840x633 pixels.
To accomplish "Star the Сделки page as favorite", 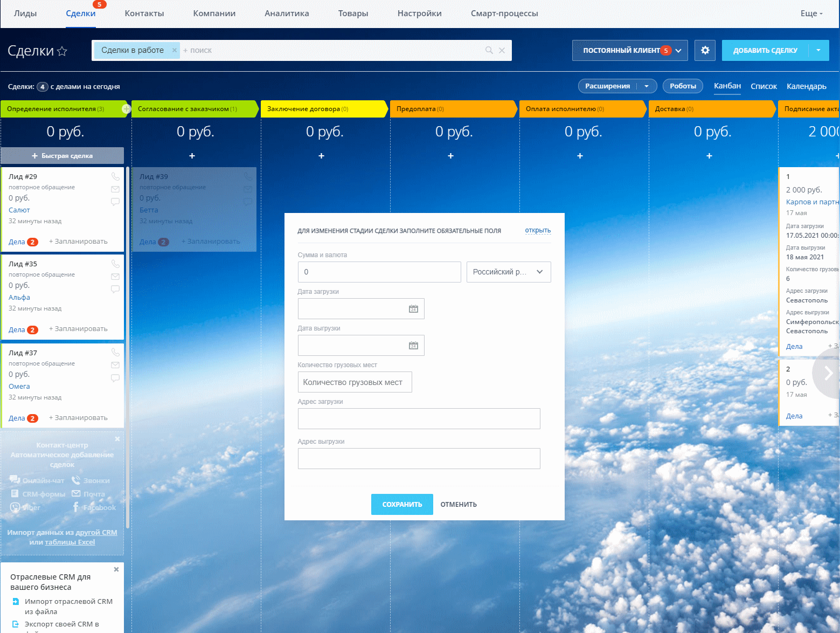I will [x=62, y=51].
